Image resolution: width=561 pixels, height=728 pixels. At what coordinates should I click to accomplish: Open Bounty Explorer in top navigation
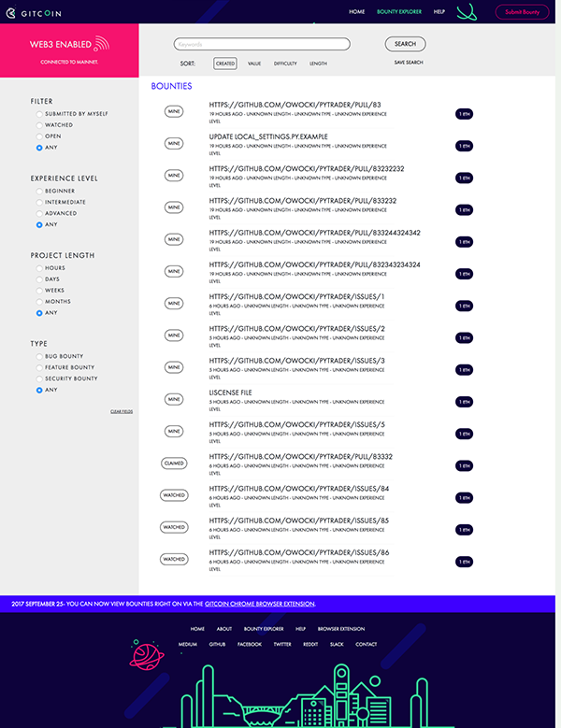399,11
